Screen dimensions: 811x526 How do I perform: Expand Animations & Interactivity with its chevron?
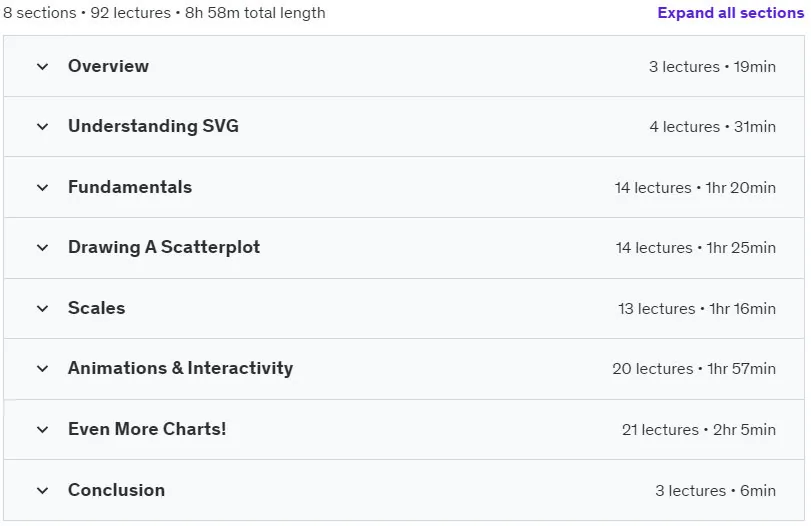(42, 369)
